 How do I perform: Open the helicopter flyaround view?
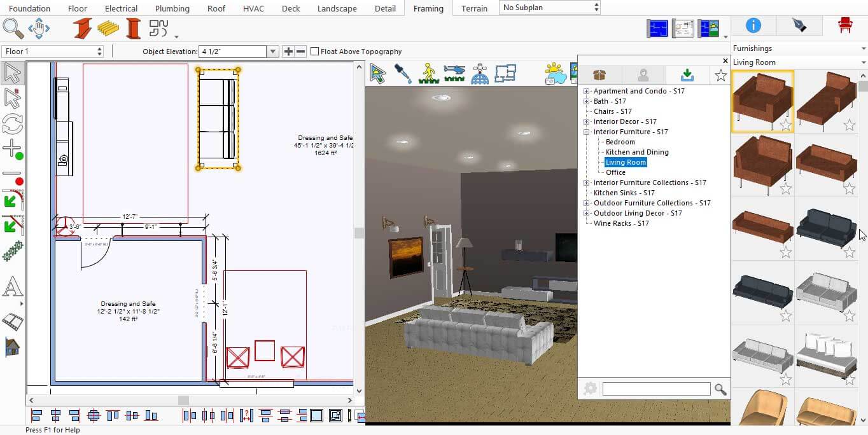[x=454, y=74]
